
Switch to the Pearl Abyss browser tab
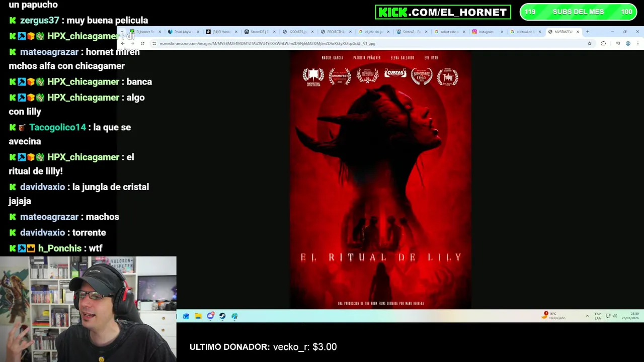coord(184,32)
